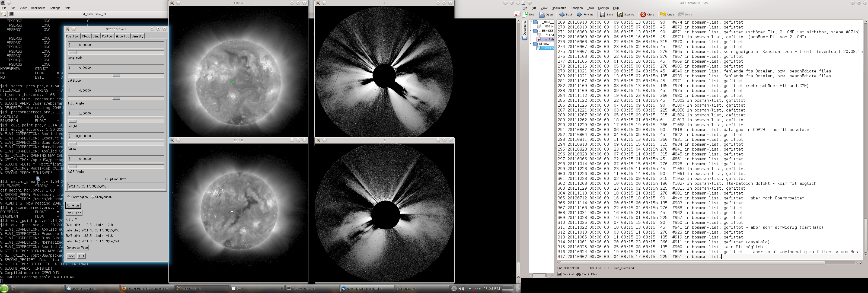Click the Open file icon in Kate toolbar
Viewport: 868px width, 293px height.
pos(541,14)
